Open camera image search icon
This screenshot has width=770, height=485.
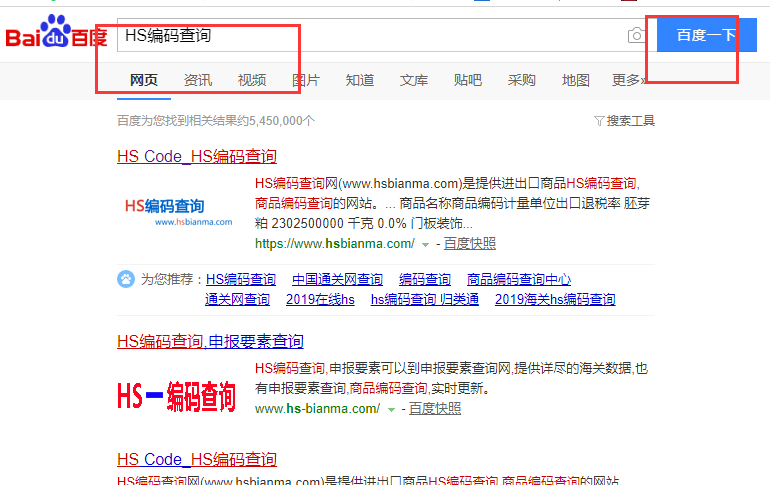point(636,35)
